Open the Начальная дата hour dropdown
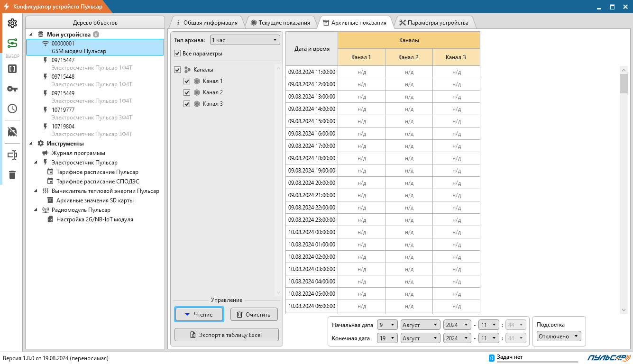 (489, 325)
